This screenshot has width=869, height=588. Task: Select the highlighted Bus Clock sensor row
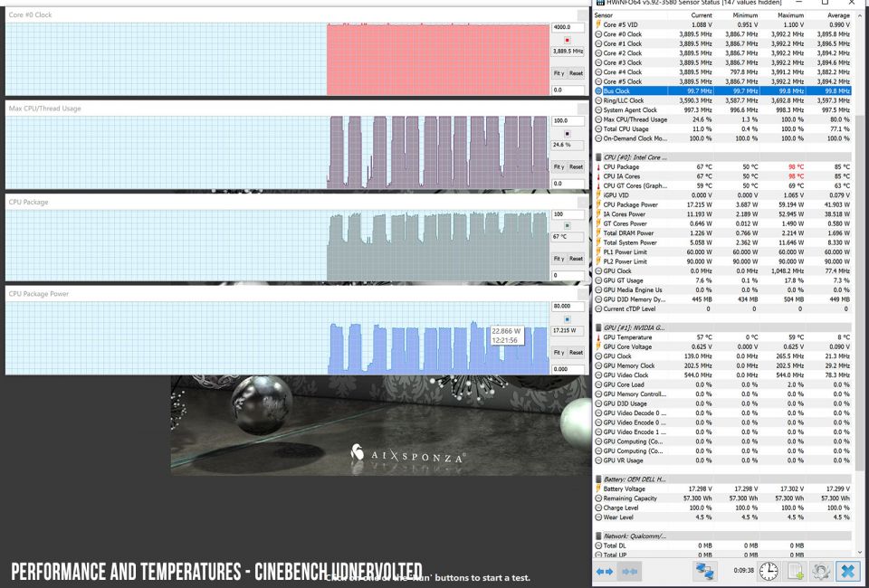pos(722,90)
